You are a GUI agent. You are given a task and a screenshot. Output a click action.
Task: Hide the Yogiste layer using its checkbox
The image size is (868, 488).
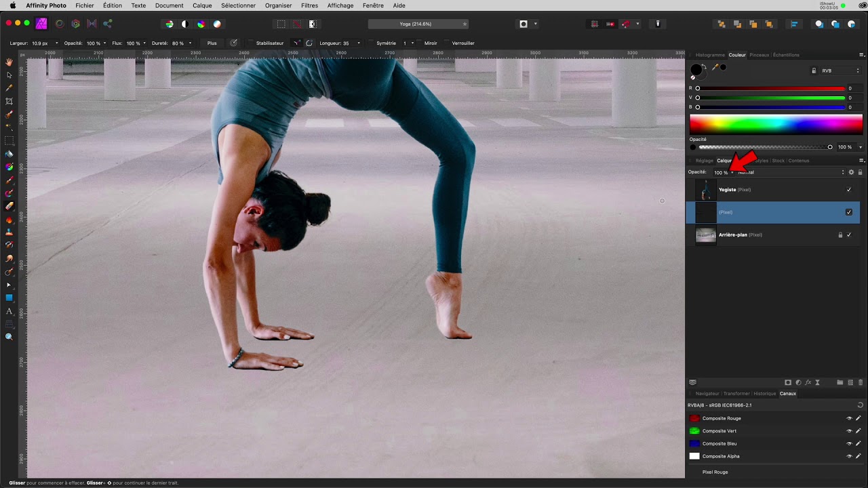[x=848, y=190]
